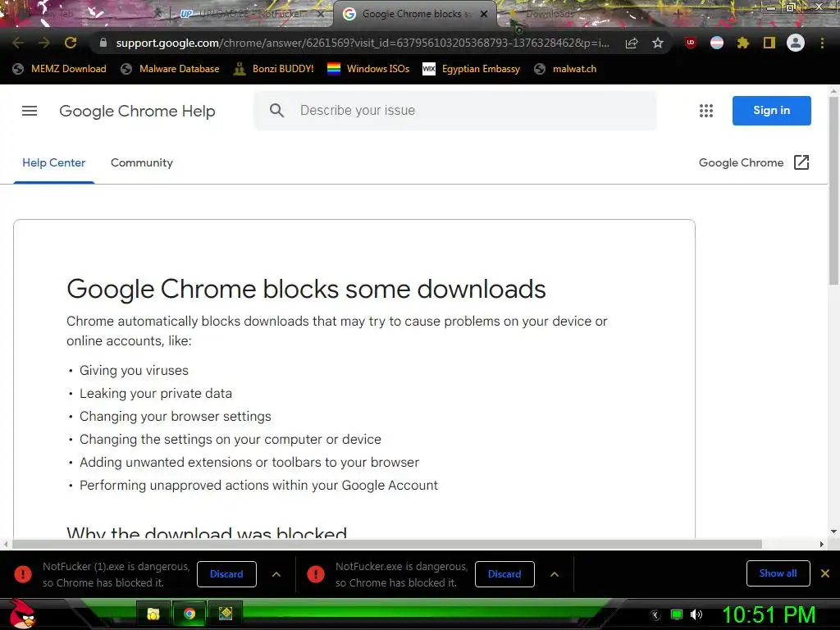This screenshot has height=630, width=840.
Task: Open the volume speaker tray icon
Action: pos(696,614)
